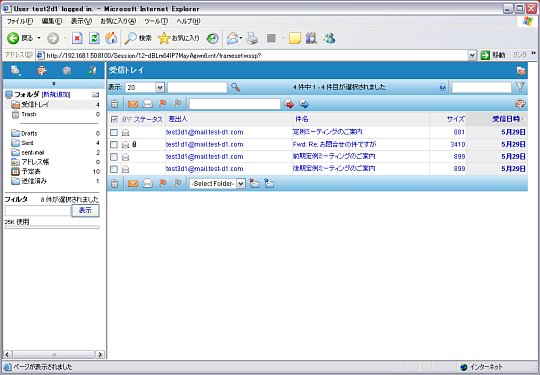The width and height of the screenshot is (540, 375).
Task: Collapse the sidebar using the small arrow bar
Action: click(x=54, y=84)
